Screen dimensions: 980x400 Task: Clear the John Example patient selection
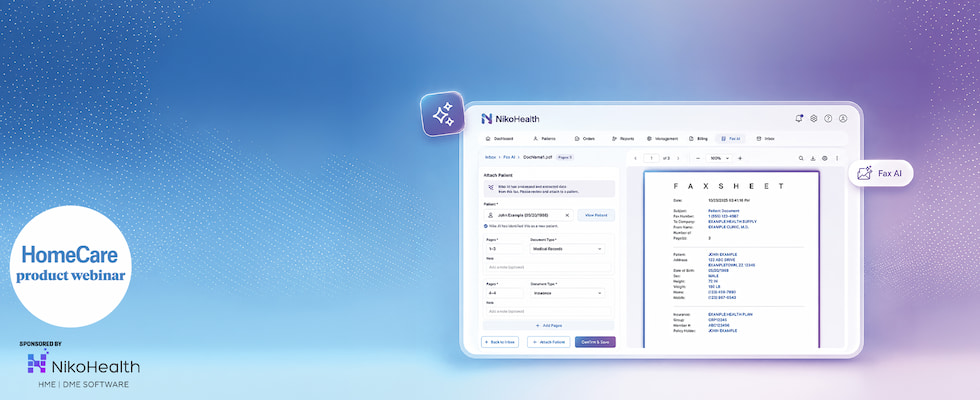pos(567,215)
